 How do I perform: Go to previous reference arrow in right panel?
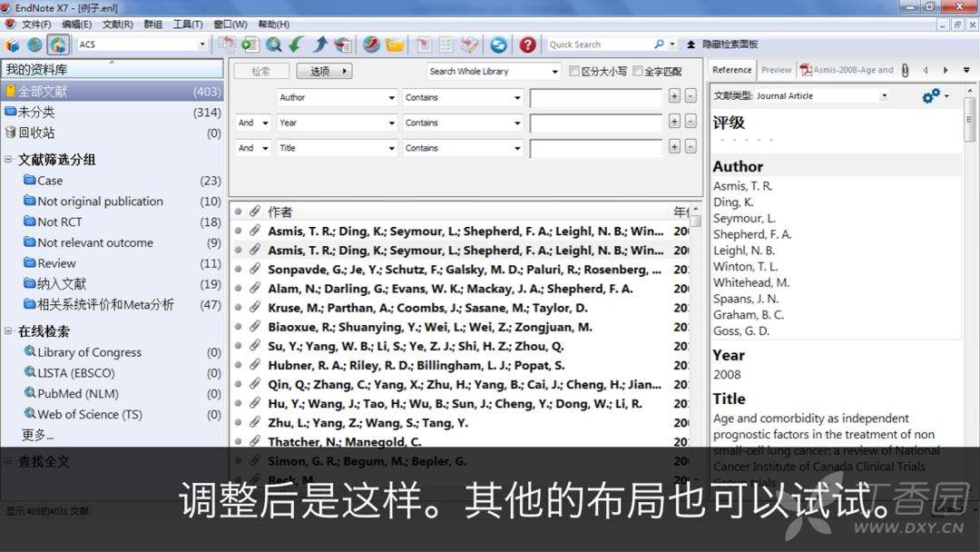click(926, 70)
